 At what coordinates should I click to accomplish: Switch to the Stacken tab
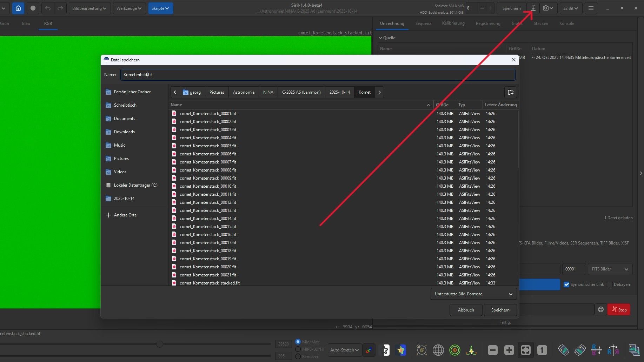pos(540,24)
